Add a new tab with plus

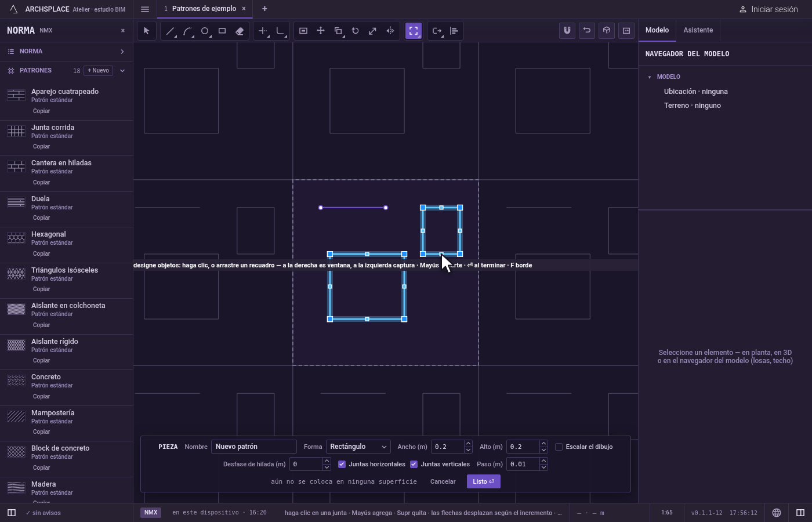(264, 9)
